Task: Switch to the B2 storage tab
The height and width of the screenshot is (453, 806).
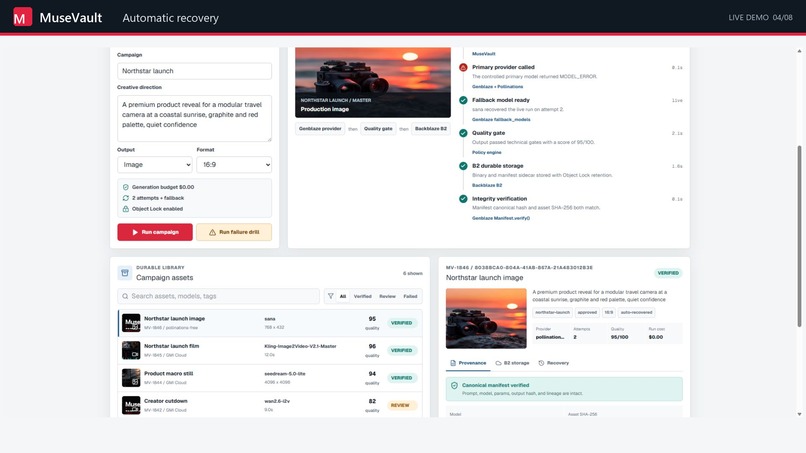Action: [512, 363]
